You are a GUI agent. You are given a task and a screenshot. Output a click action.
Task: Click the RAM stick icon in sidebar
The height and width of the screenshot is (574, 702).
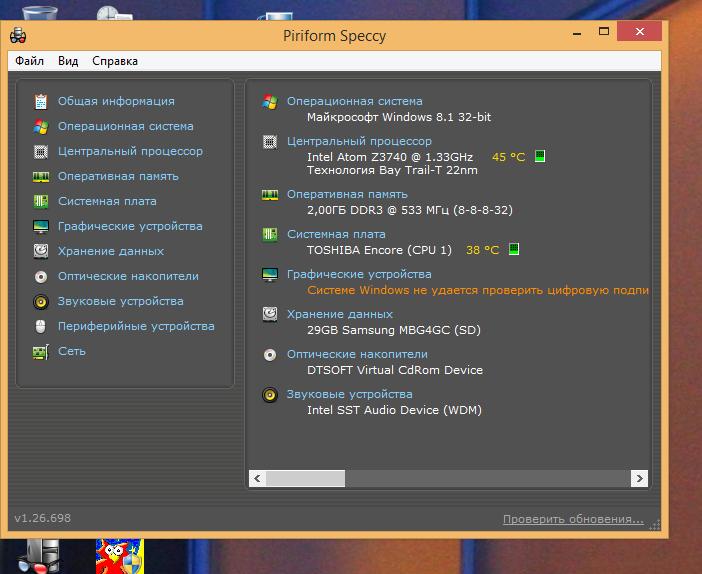click(41, 177)
